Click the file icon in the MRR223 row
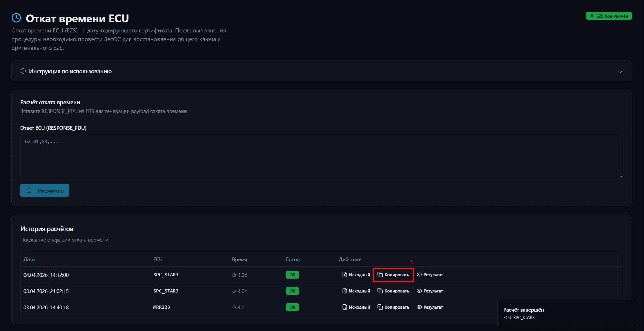The width and height of the screenshot is (644, 331). [x=345, y=307]
